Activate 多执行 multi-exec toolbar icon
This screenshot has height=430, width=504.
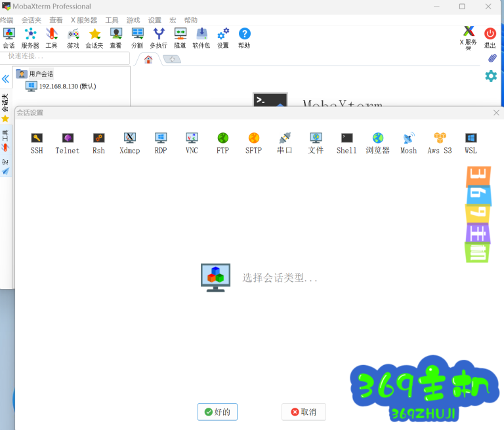click(159, 38)
